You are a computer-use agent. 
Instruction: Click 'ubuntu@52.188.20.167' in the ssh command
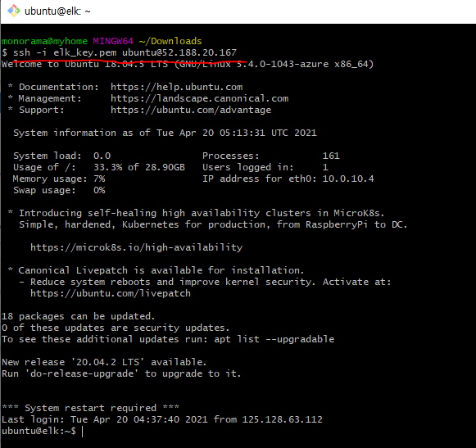pos(179,52)
